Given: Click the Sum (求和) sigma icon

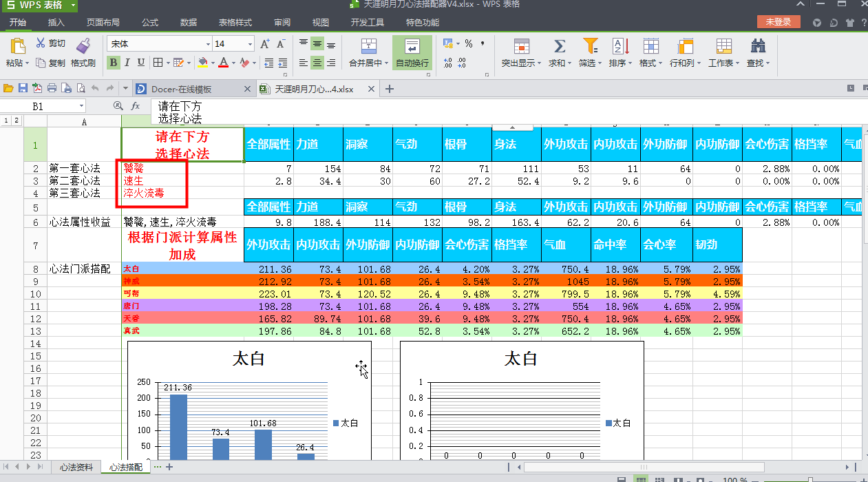Looking at the screenshot, I should click(560, 46).
